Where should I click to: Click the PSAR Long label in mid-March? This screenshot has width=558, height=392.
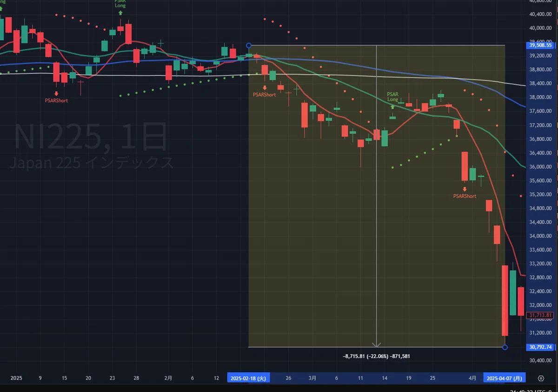click(393, 97)
